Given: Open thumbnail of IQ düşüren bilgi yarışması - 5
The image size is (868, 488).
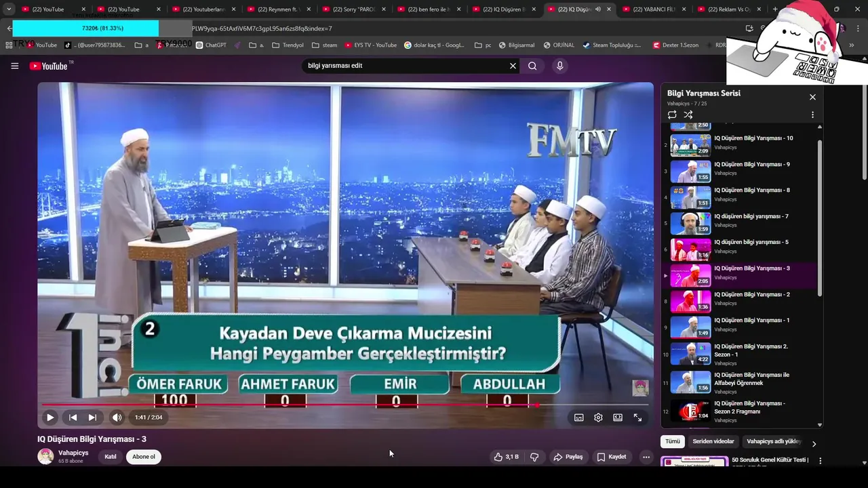Looking at the screenshot, I should pos(690,249).
